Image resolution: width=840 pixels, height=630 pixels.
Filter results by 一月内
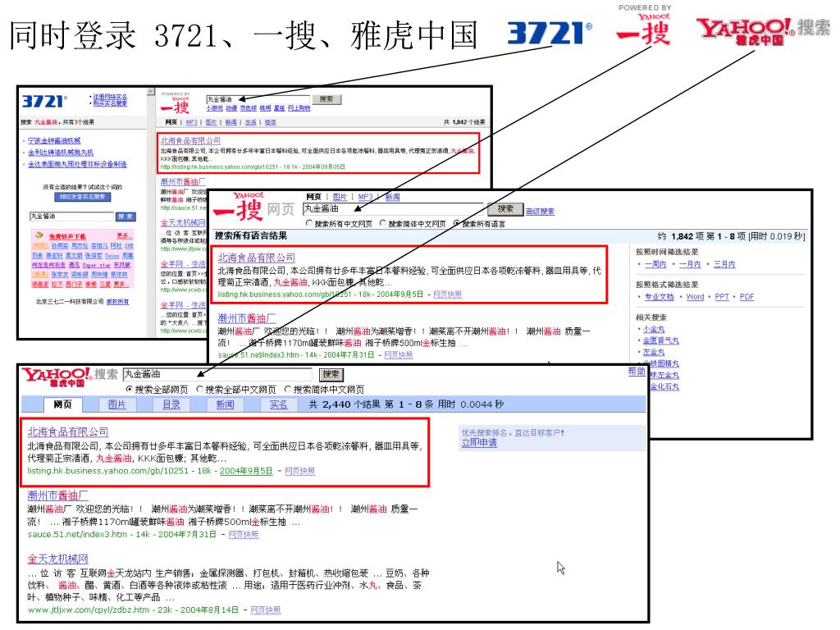(x=690, y=264)
